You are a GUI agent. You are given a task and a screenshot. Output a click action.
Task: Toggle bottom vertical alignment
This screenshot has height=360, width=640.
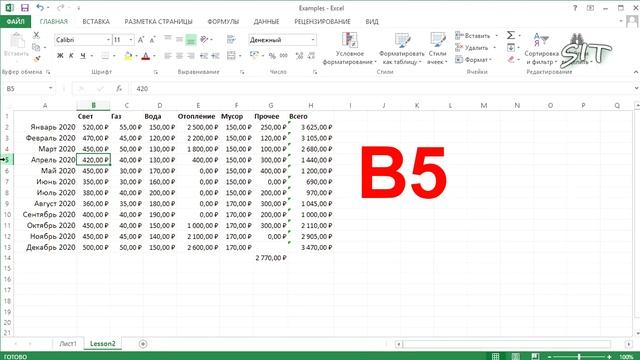point(191,40)
